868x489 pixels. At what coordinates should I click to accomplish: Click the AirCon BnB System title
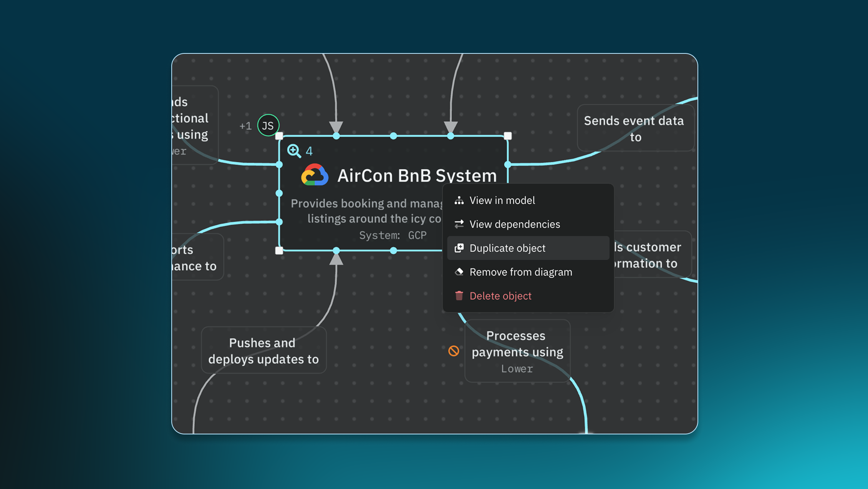coord(417,176)
